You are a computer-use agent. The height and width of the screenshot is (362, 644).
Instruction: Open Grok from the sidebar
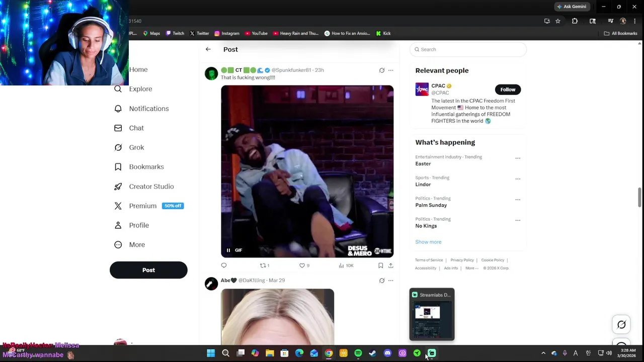click(x=136, y=147)
